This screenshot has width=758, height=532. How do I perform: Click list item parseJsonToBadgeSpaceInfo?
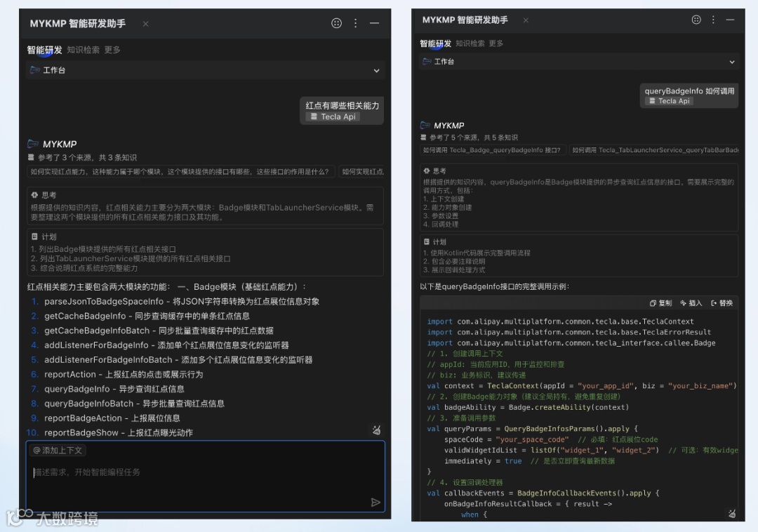[x=182, y=302]
